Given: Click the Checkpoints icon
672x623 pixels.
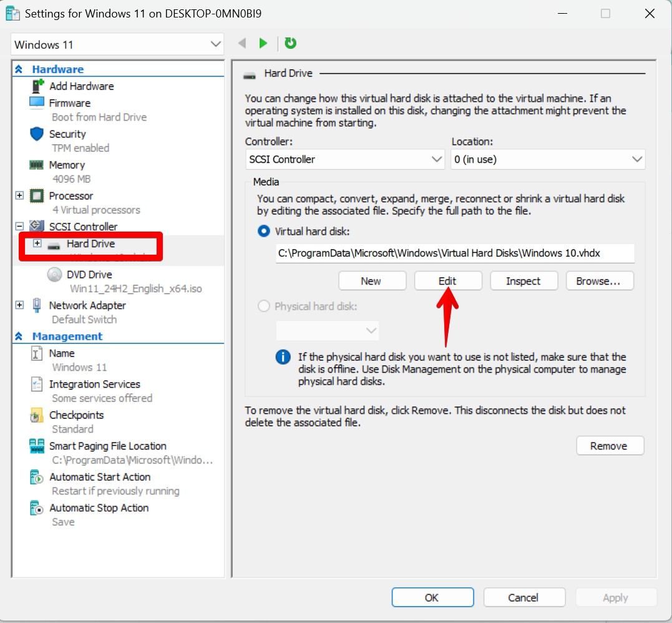Looking at the screenshot, I should (36, 415).
